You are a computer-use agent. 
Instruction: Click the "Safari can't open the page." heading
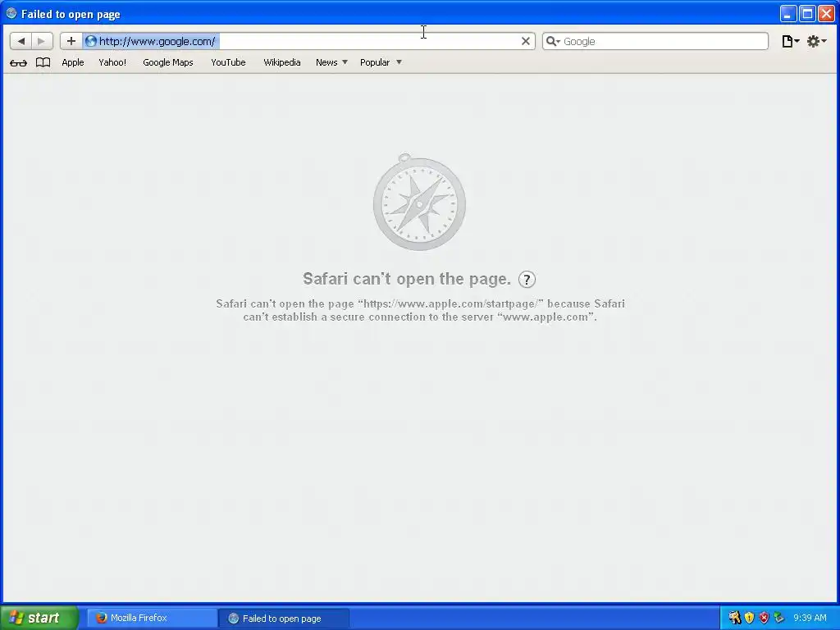pos(407,279)
